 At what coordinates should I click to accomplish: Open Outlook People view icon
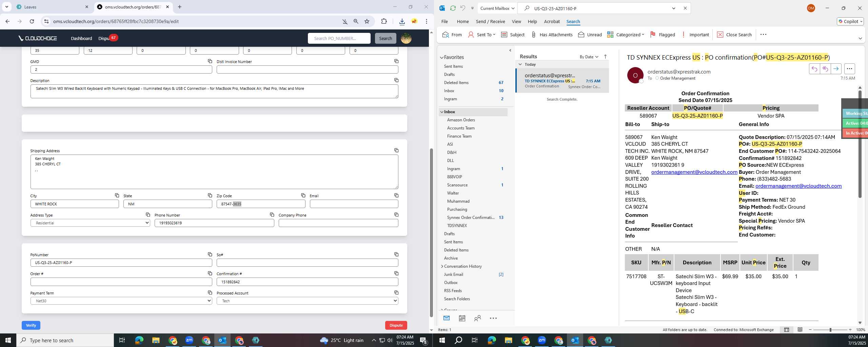click(x=477, y=318)
